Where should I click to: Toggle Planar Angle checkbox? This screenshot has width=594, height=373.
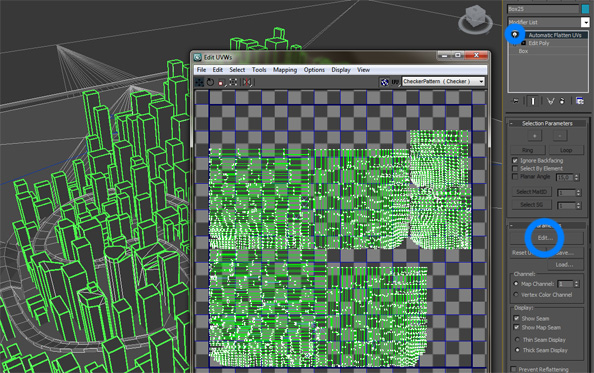515,176
